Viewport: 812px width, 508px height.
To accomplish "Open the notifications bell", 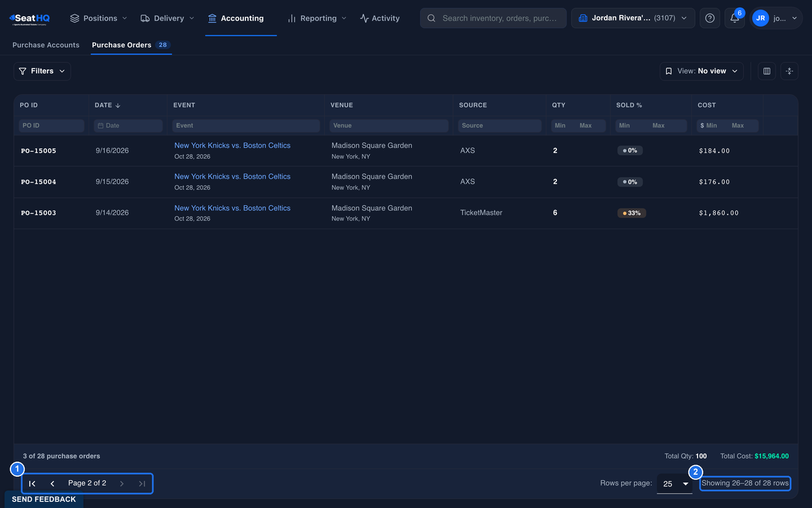I will click(x=735, y=18).
